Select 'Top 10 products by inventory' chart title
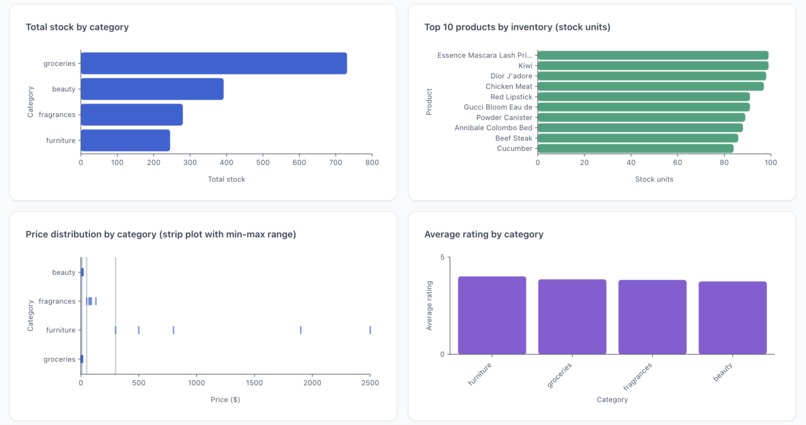 (x=517, y=27)
